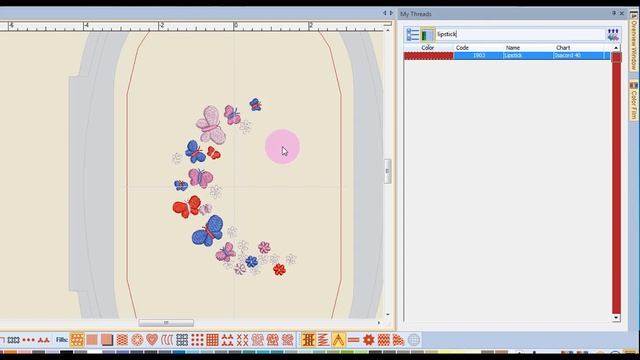This screenshot has height=360, width=640.
Task: Choose the dark grid fill
Action: (x=182, y=340)
